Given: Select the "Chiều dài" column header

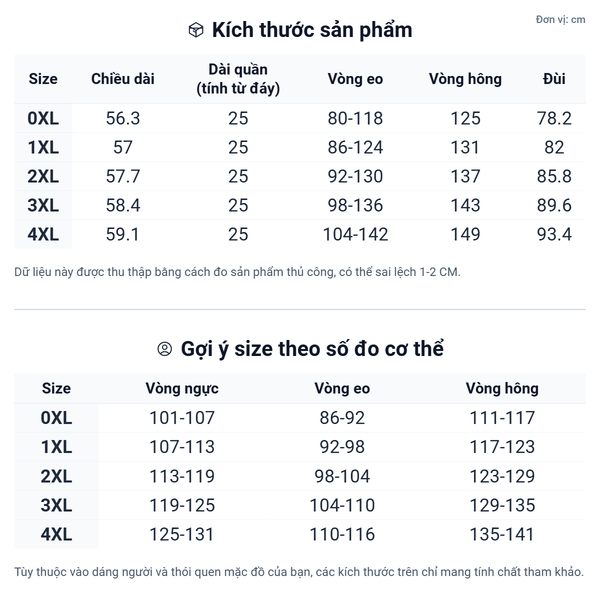Looking at the screenshot, I should [x=123, y=79].
